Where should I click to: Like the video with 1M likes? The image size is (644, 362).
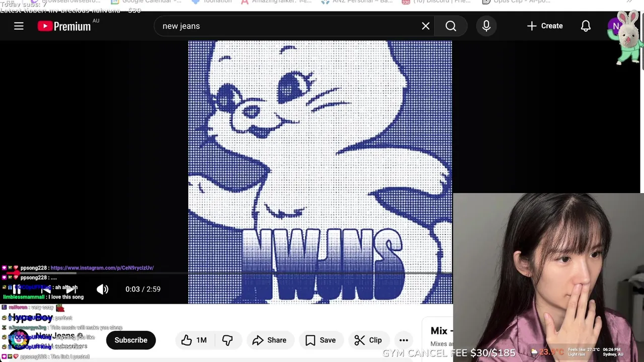tap(194, 340)
